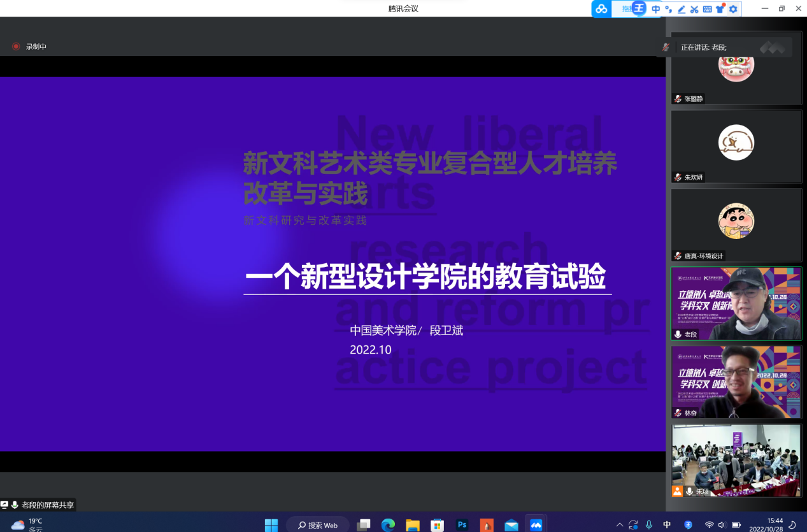Open the IME skin shirt icon

[720, 9]
